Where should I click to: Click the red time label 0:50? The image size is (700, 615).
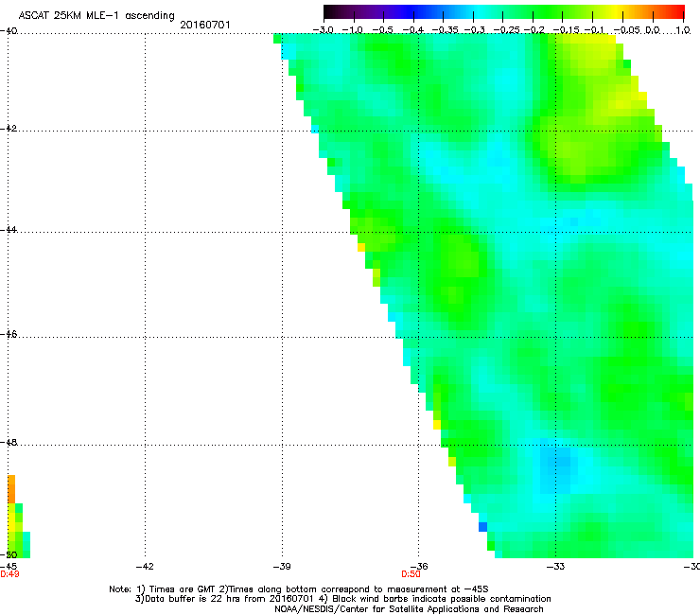411,574
